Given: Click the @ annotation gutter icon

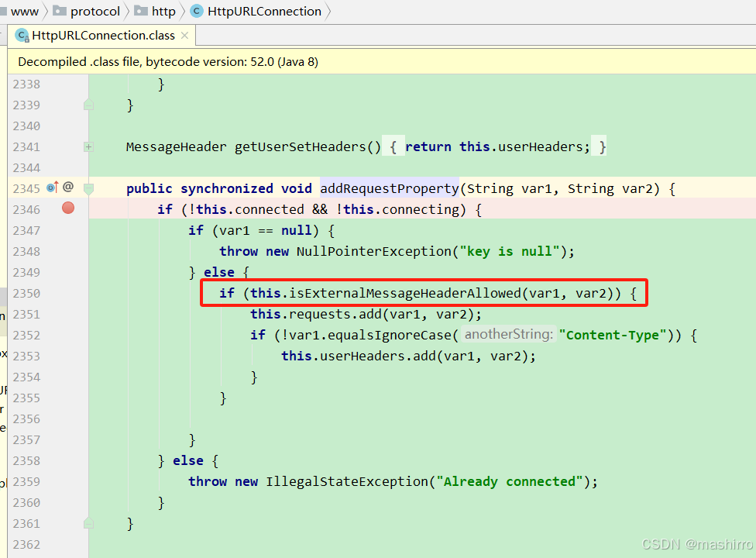Looking at the screenshot, I should 68,187.
